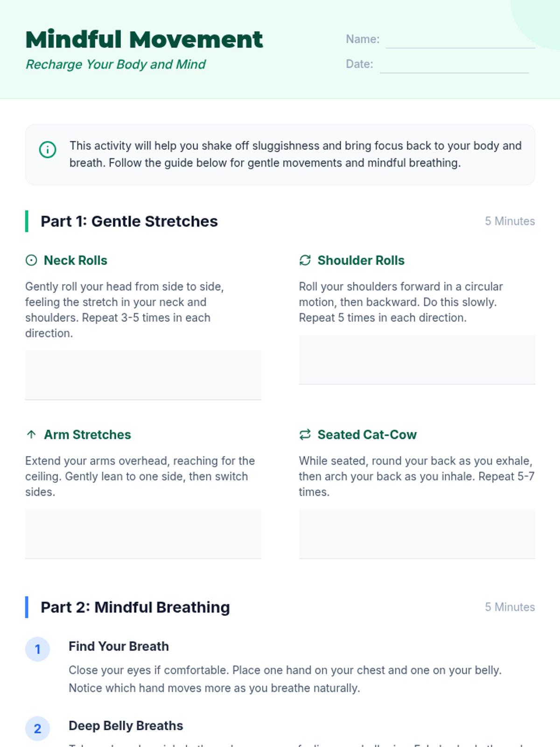Click the notes box under Neck Rolls
Image resolution: width=560 pixels, height=747 pixels.
pyautogui.click(x=143, y=375)
